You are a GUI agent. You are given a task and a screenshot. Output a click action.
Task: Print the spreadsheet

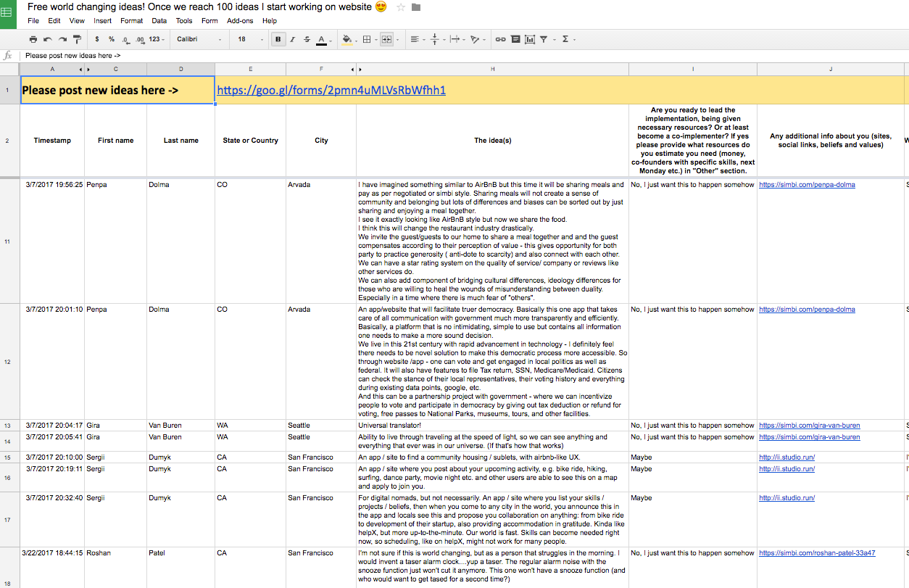point(33,39)
